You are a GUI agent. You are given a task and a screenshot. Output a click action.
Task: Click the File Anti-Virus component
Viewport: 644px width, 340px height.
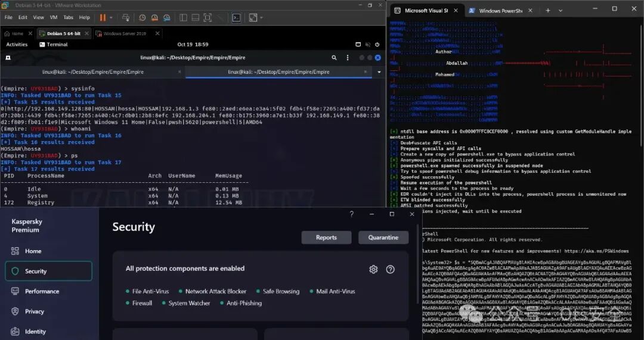(147, 291)
